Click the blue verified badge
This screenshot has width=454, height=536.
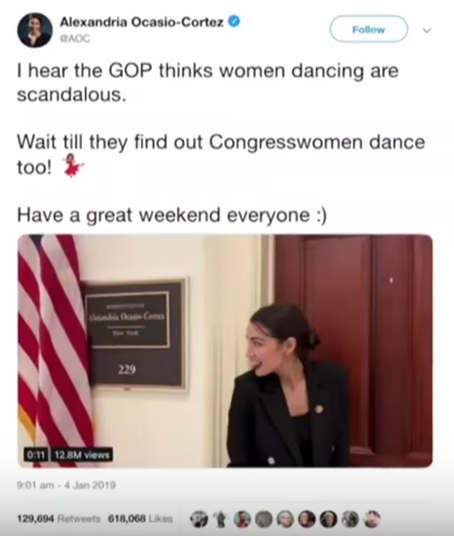[234, 22]
